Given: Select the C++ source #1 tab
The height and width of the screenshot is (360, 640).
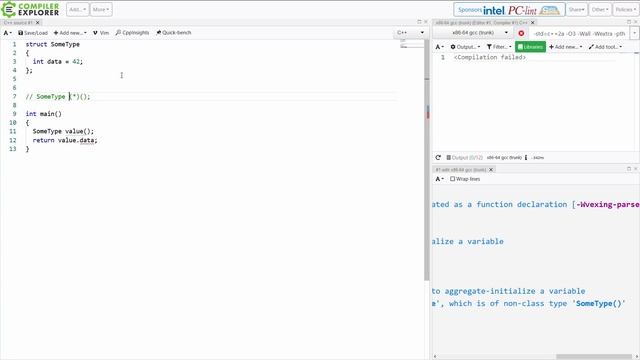Looking at the screenshot, I should pos(18,22).
